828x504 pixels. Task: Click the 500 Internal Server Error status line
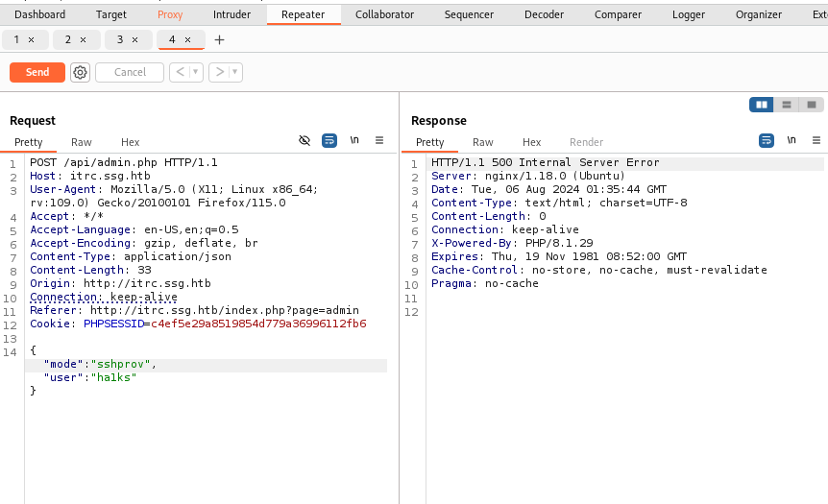545,162
